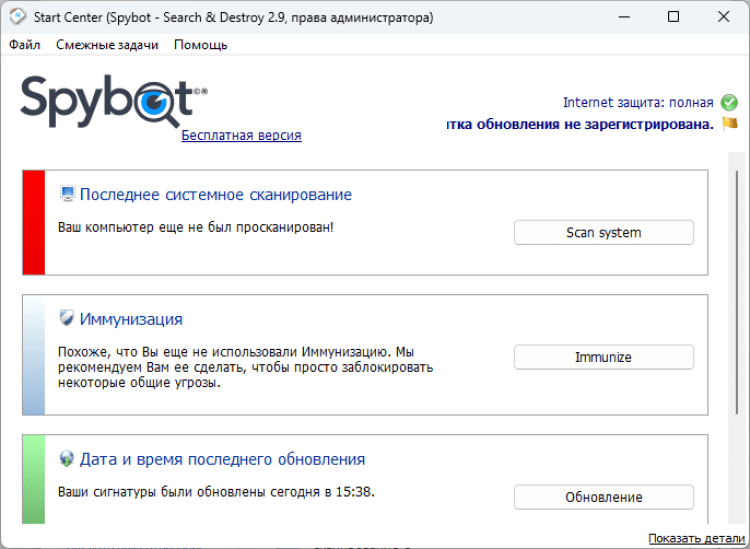Click the shield icon next to Иммунизация
Viewport: 750px width, 549px height.
[x=67, y=319]
